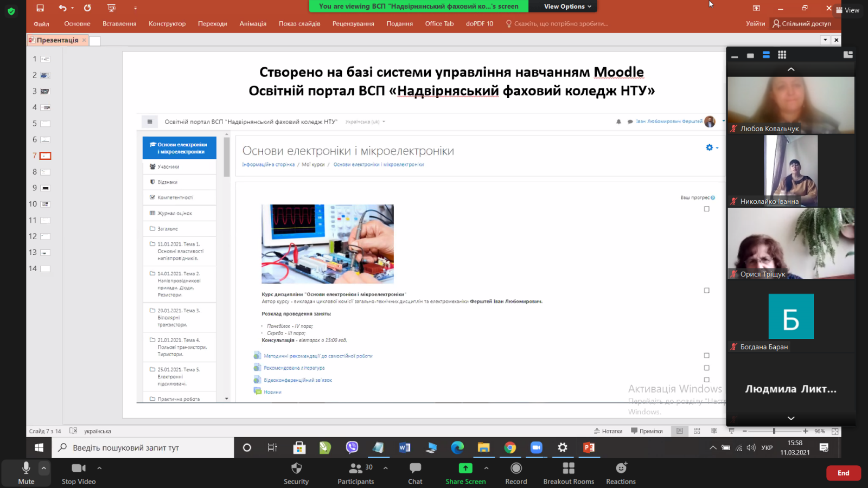Image resolution: width=868 pixels, height=488 pixels.
Task: Open Reactions emoji menu
Action: pos(621,472)
